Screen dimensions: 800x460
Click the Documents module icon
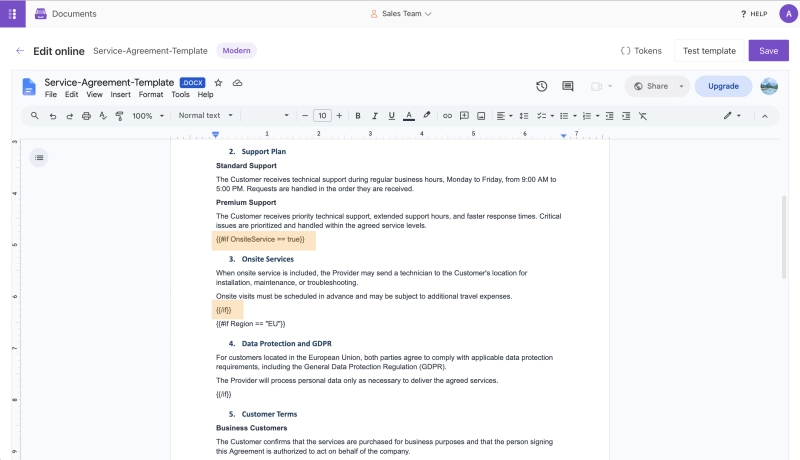[40, 14]
